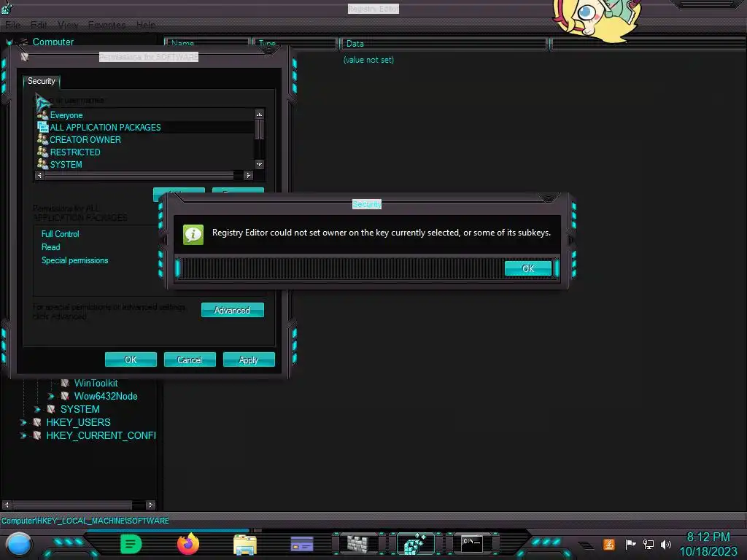Image resolution: width=747 pixels, height=560 pixels.
Task: Select the Everyone user icon
Action: 42,114
